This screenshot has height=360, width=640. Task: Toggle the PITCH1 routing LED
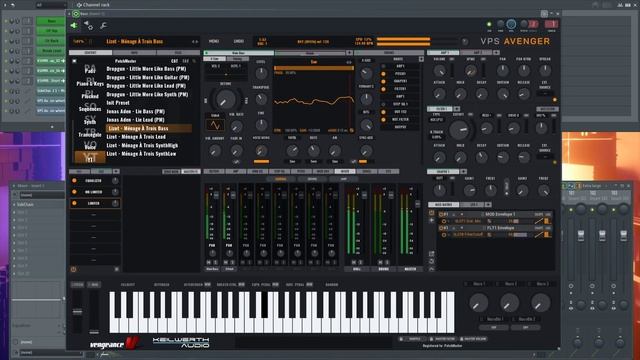point(383,74)
